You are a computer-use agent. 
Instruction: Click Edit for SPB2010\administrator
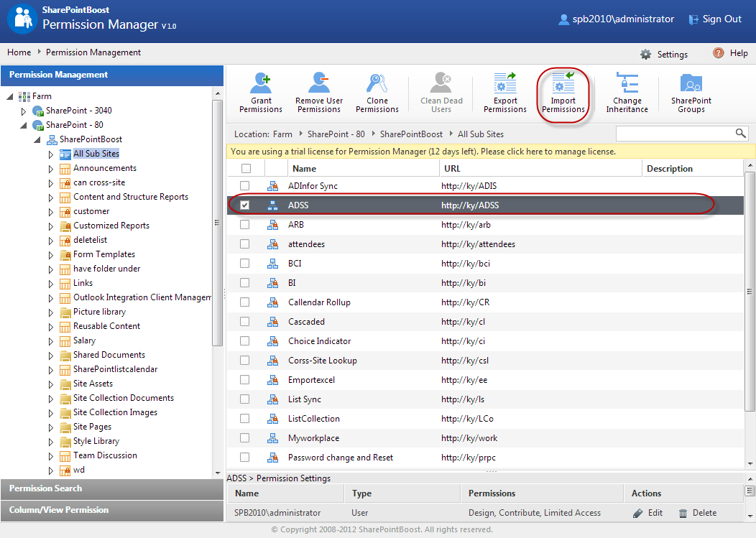(655, 513)
